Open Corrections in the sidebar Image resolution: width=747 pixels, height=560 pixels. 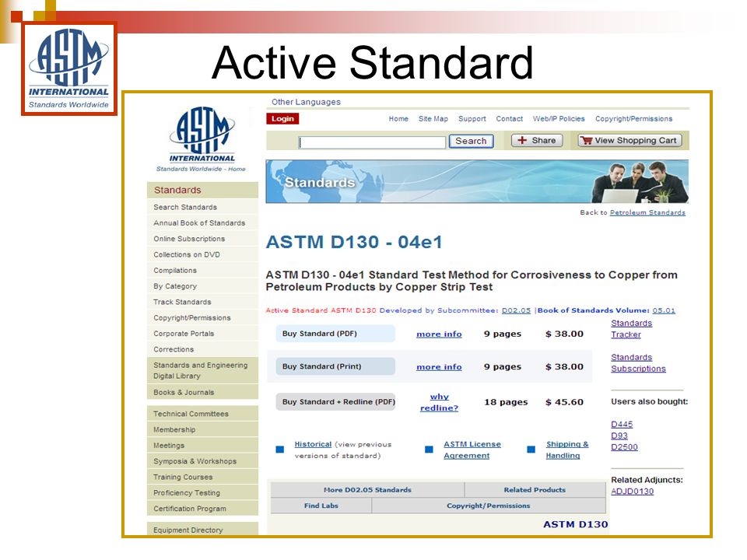[202, 349]
